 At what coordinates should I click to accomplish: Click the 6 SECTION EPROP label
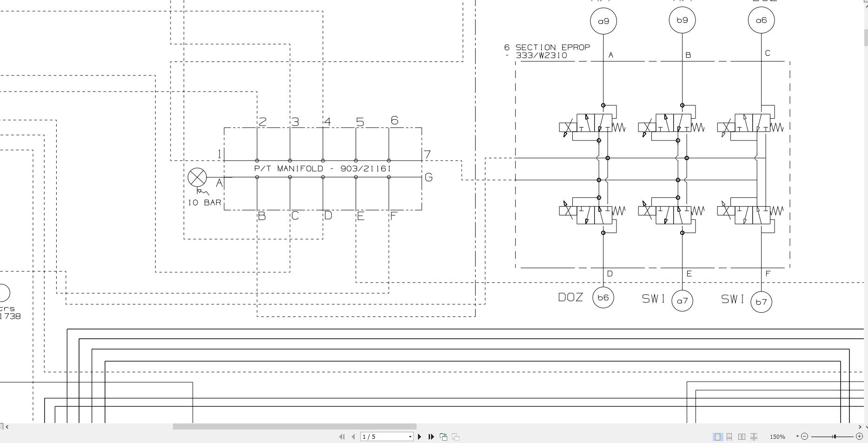click(547, 47)
